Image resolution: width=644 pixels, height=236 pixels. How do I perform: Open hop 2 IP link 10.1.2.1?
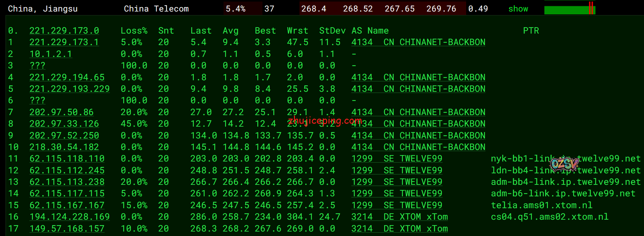50,54
